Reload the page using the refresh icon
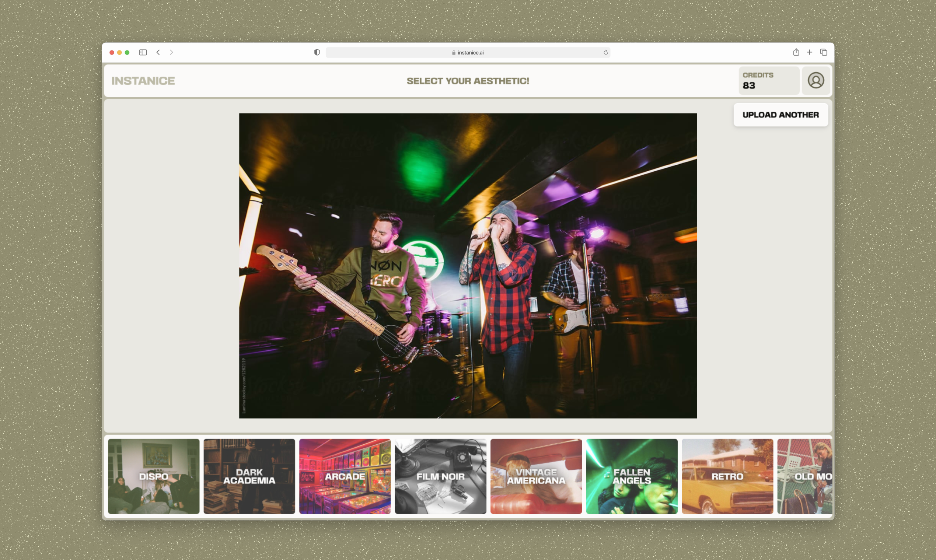The image size is (936, 560). [x=605, y=52]
